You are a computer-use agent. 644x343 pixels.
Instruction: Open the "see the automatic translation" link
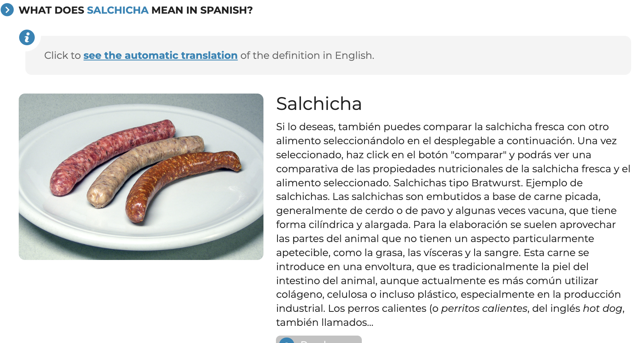[160, 55]
